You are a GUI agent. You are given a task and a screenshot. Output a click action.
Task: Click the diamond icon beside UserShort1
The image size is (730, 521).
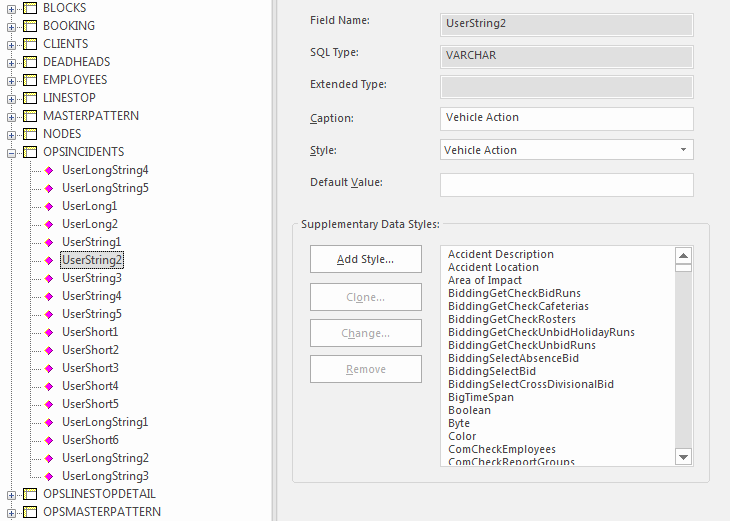49,332
